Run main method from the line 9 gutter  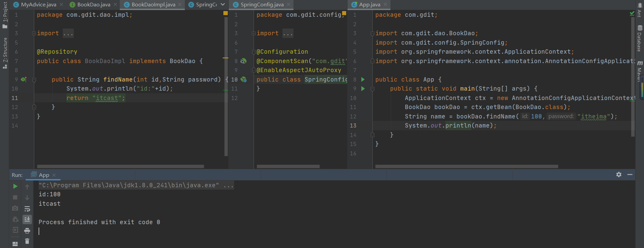click(x=363, y=89)
